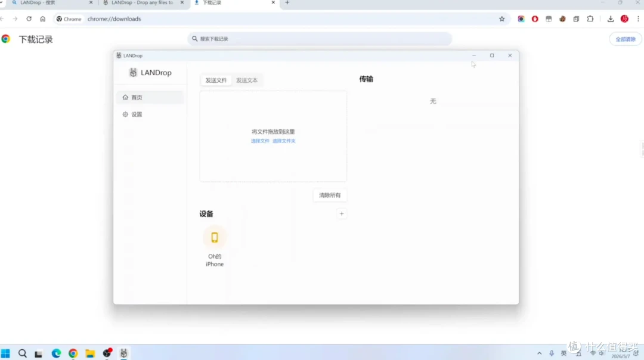
Task: Focus the Chrome downloads search field
Action: click(x=320, y=39)
